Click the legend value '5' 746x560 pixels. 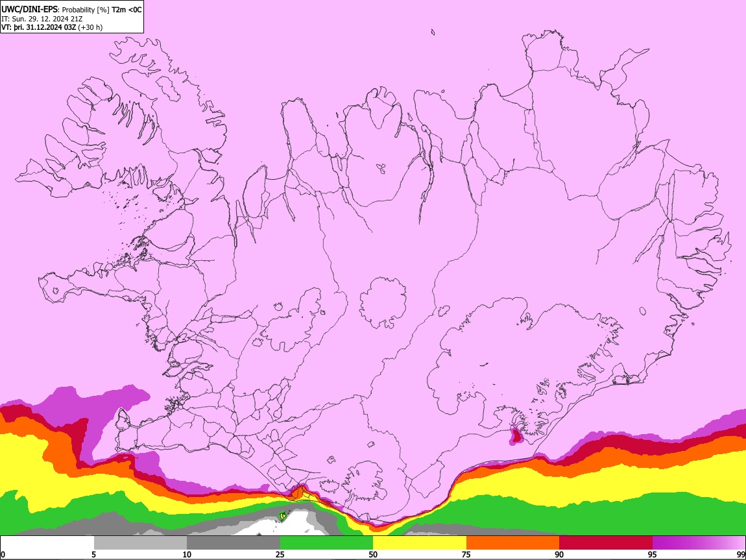coord(93,555)
